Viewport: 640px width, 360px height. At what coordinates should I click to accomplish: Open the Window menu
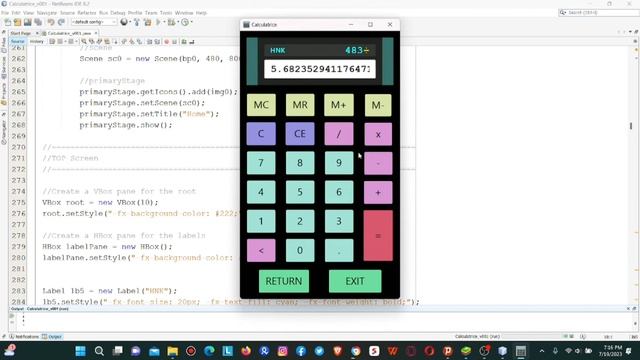[184, 13]
